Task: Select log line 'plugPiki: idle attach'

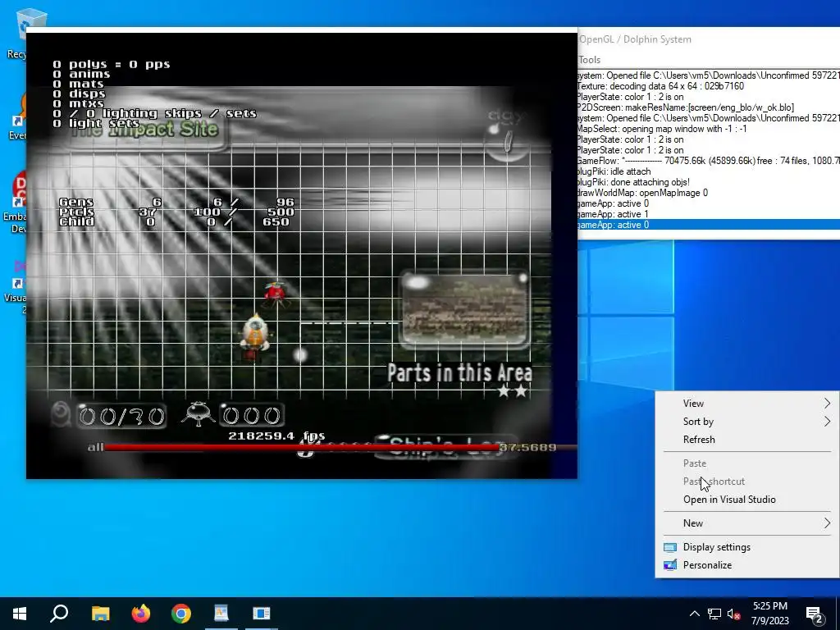Action: coord(709,171)
